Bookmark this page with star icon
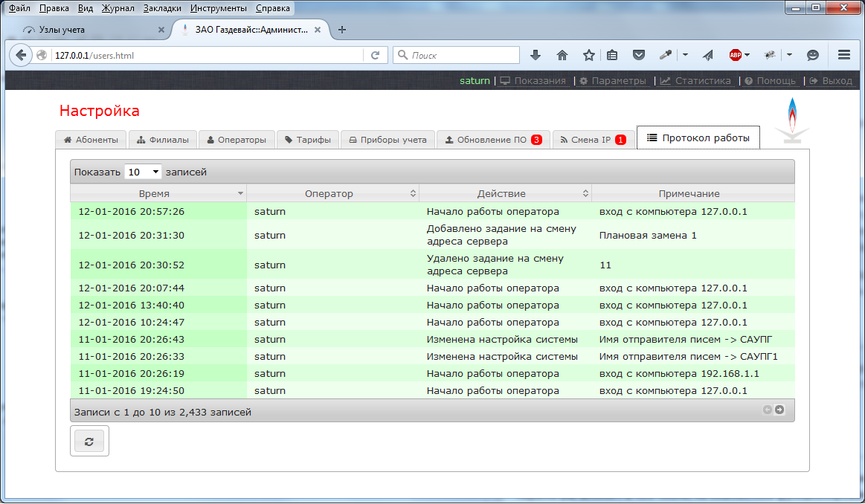865x504 pixels. pyautogui.click(x=588, y=55)
